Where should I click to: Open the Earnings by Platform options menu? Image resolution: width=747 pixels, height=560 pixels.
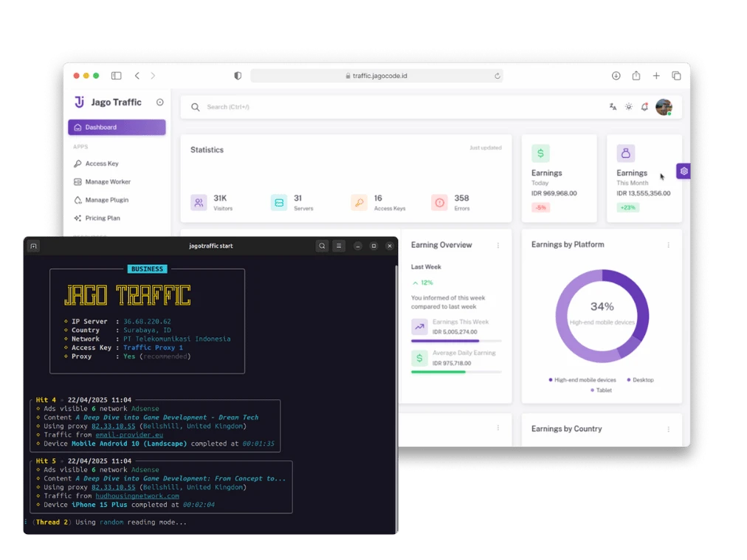(669, 244)
